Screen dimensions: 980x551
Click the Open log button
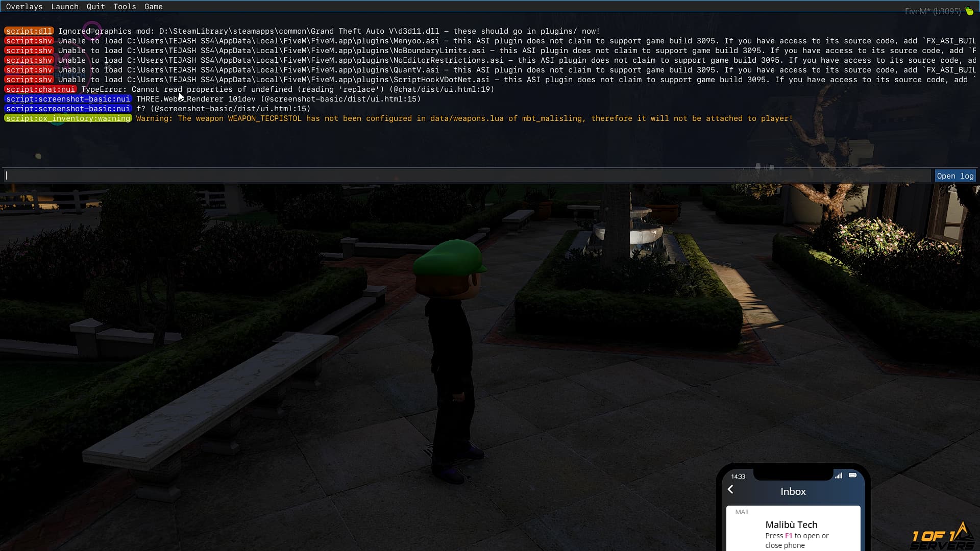coord(955,176)
